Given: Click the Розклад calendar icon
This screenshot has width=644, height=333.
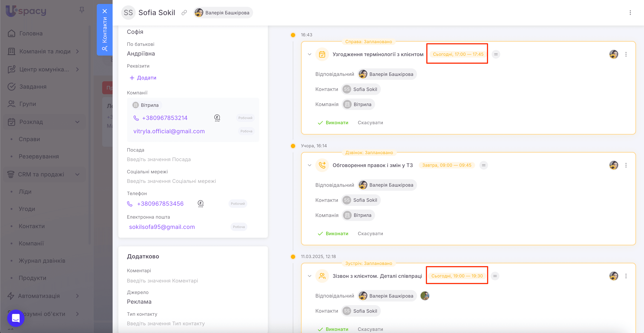Looking at the screenshot, I should tap(12, 122).
